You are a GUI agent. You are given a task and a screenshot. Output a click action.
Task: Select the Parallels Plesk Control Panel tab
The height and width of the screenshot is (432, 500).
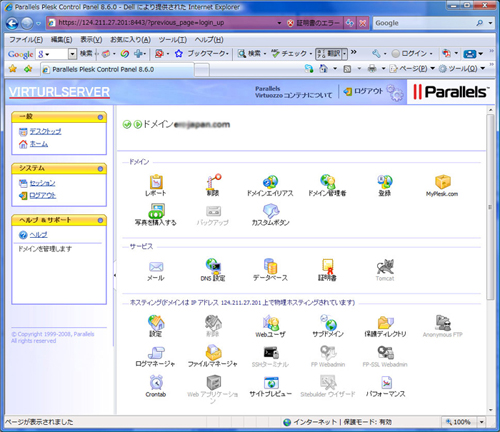click(117, 69)
